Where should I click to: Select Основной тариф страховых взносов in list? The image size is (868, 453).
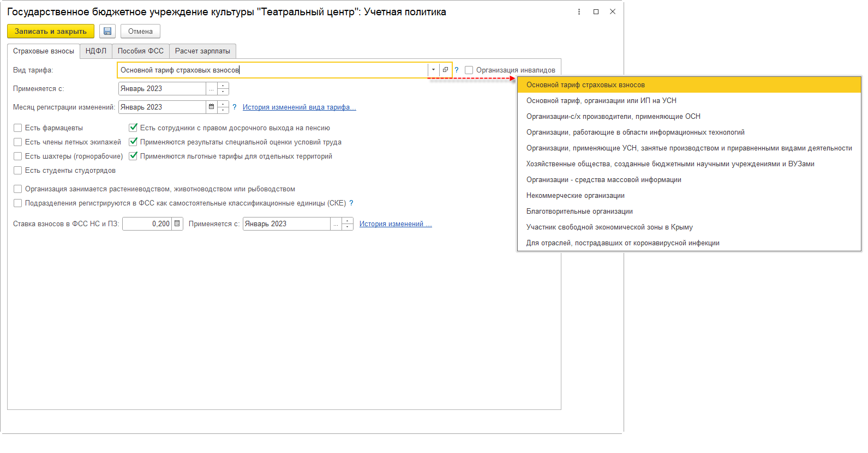tap(689, 84)
